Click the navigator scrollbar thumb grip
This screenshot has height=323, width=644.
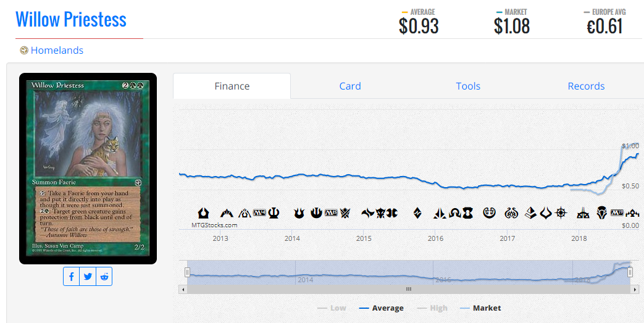409,289
